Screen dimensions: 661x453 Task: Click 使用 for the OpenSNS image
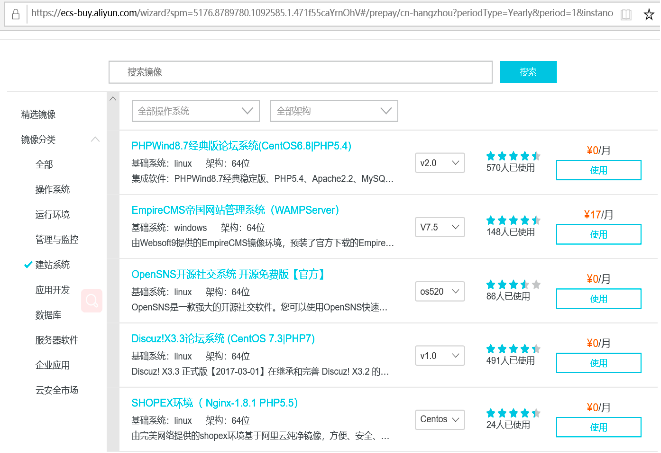tap(599, 299)
